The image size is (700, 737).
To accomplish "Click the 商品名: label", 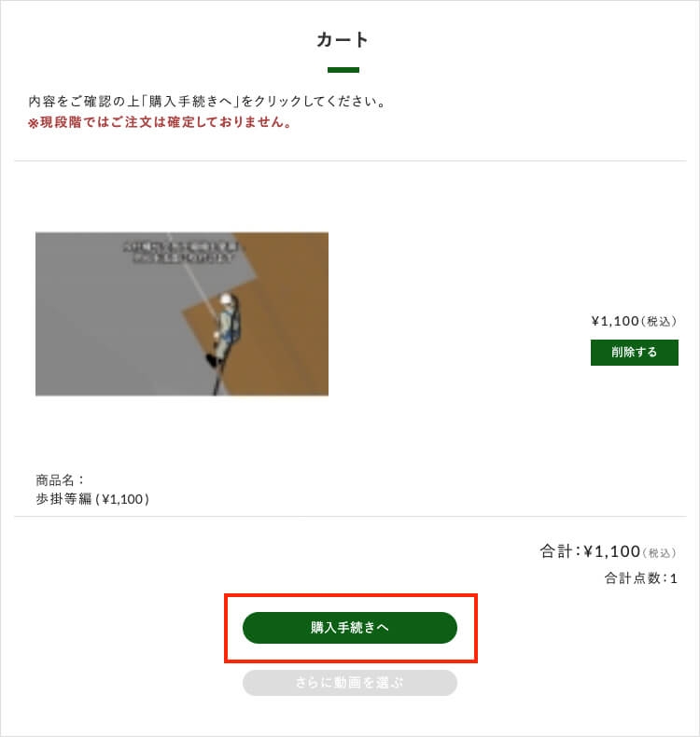I will (60, 480).
